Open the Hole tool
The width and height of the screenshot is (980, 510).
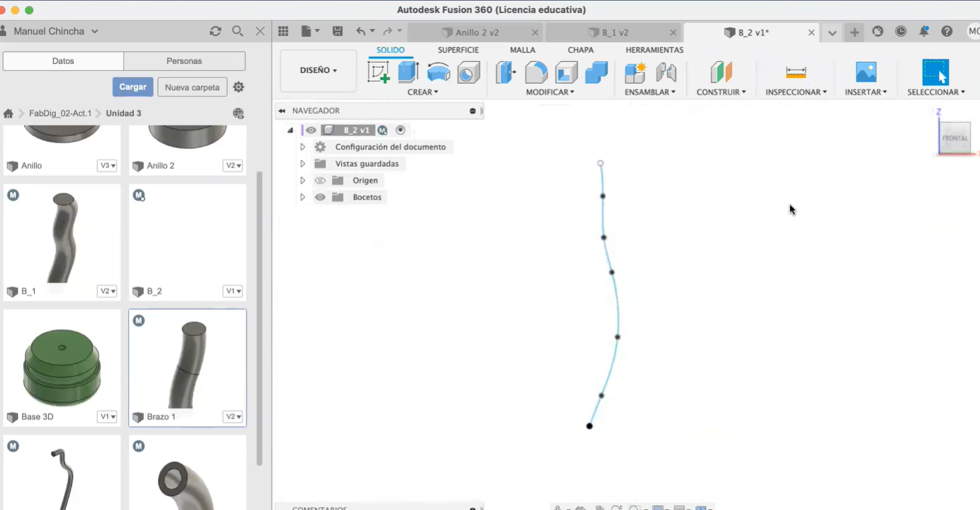pos(468,72)
